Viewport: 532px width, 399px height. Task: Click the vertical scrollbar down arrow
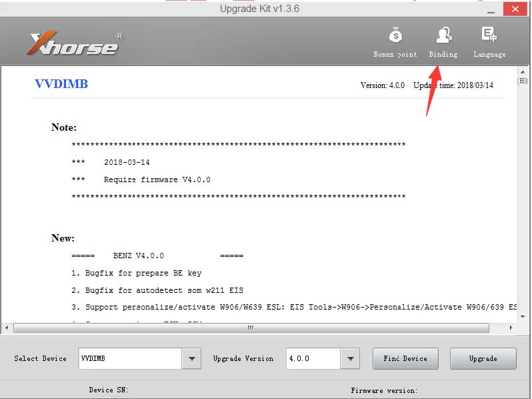(x=523, y=316)
